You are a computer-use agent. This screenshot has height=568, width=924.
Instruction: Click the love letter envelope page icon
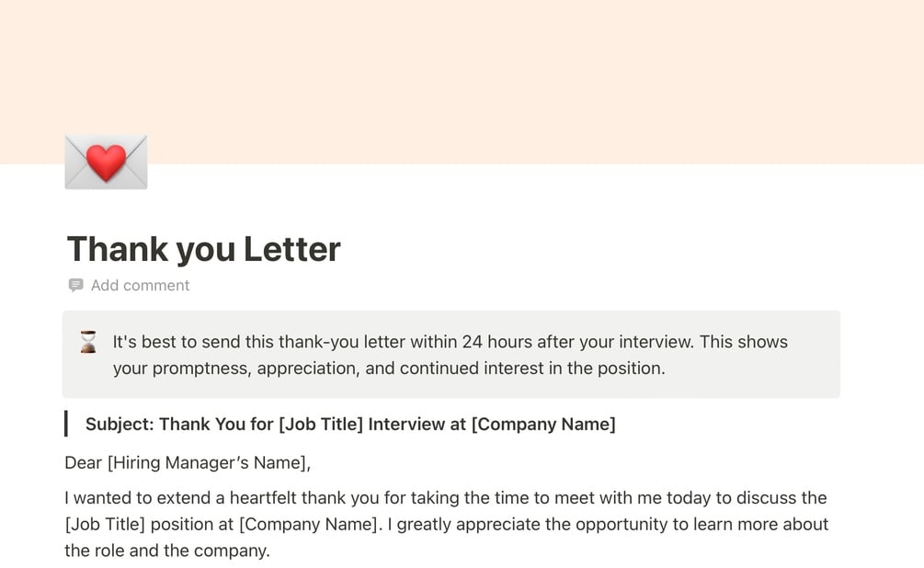pos(106,162)
